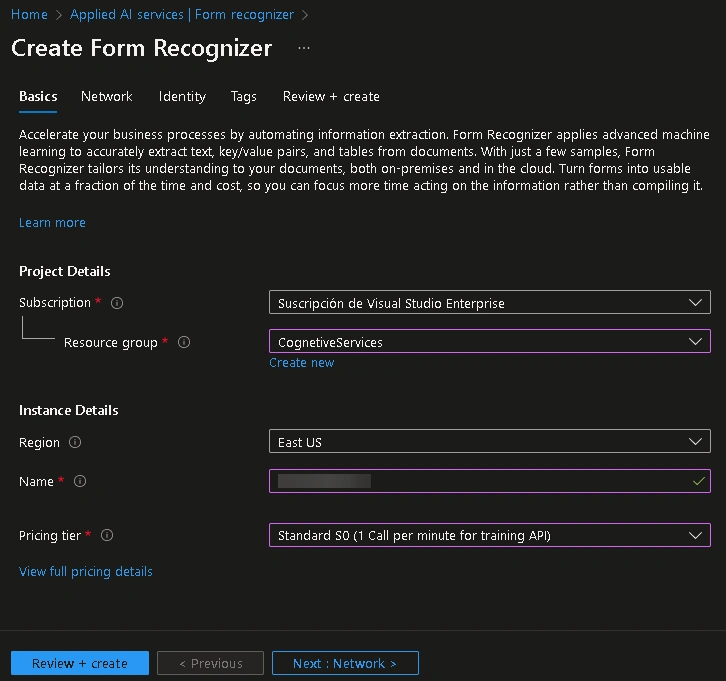726x681 pixels.
Task: Click the green checkmark in Name field
Action: pos(699,481)
